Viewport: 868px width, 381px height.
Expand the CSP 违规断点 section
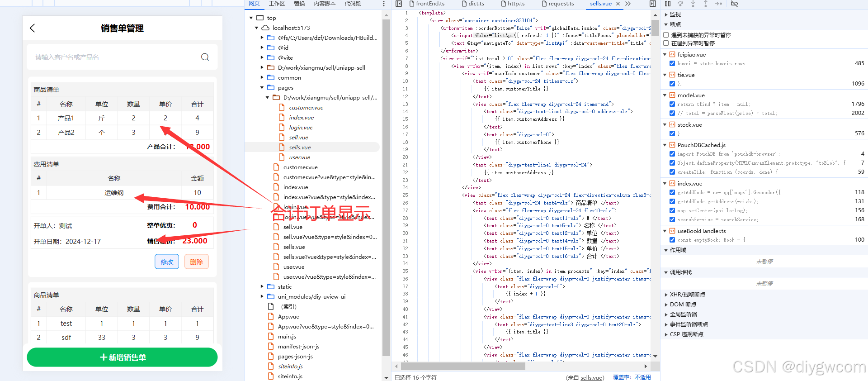[666, 334]
